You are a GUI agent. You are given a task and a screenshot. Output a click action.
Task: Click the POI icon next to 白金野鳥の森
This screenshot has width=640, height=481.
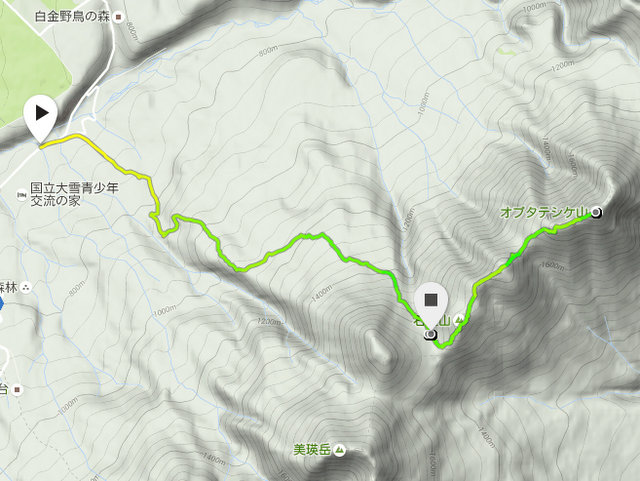coord(119,17)
